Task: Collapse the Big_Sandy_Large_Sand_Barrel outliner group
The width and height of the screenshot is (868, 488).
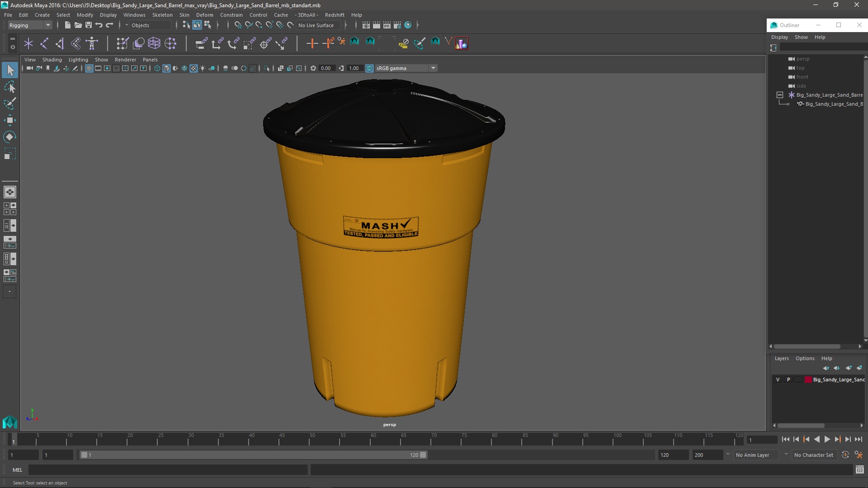Action: 780,95
